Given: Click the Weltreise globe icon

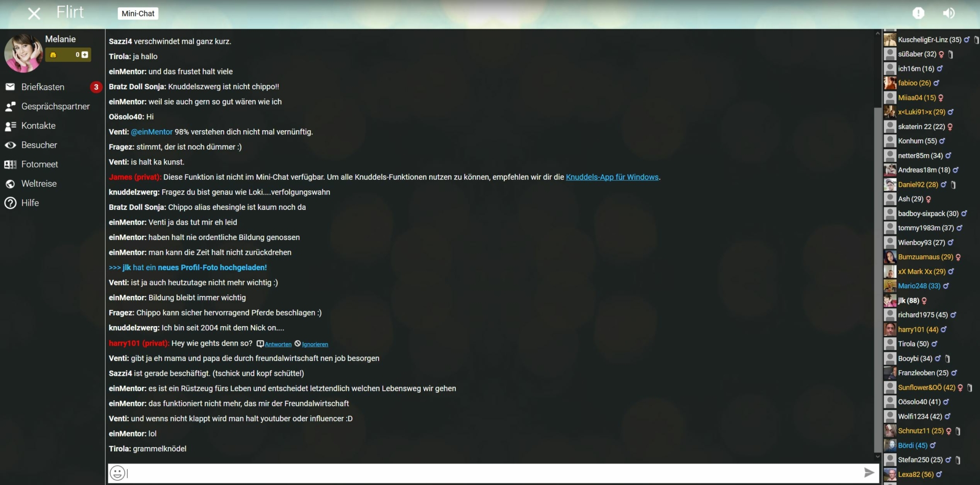Looking at the screenshot, I should click(10, 184).
